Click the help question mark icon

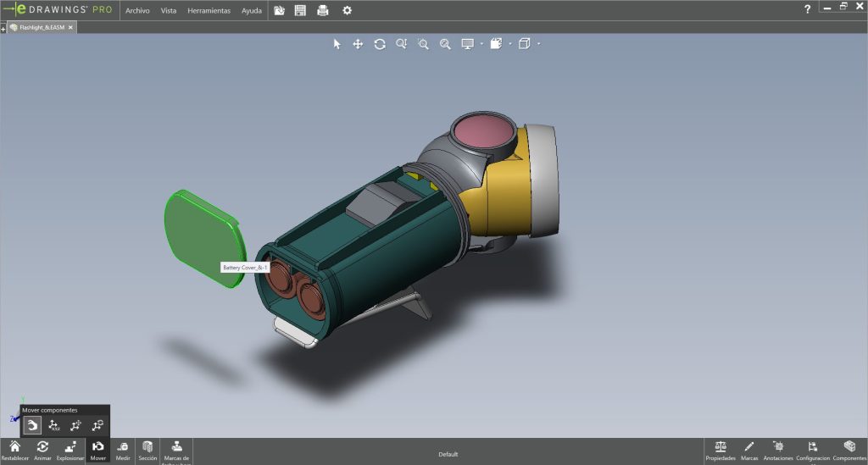point(807,8)
